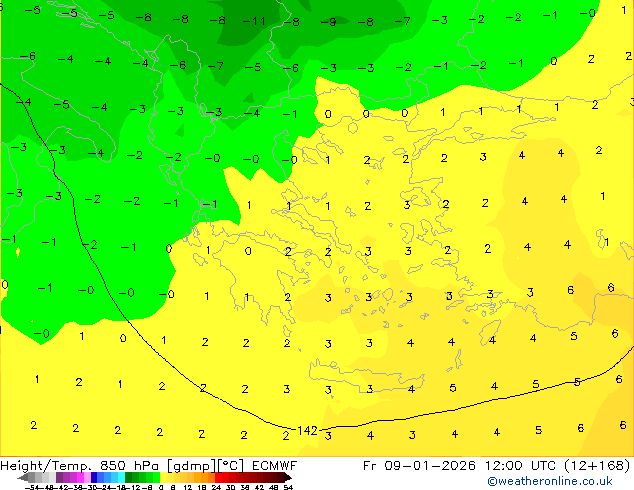Viewport: 634px width, 490px height.
Task: Click the (12+168) forecast hour text
Action: coord(597,466)
